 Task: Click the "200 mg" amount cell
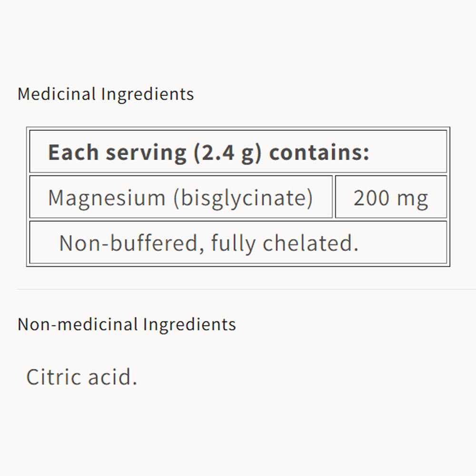[x=391, y=197]
